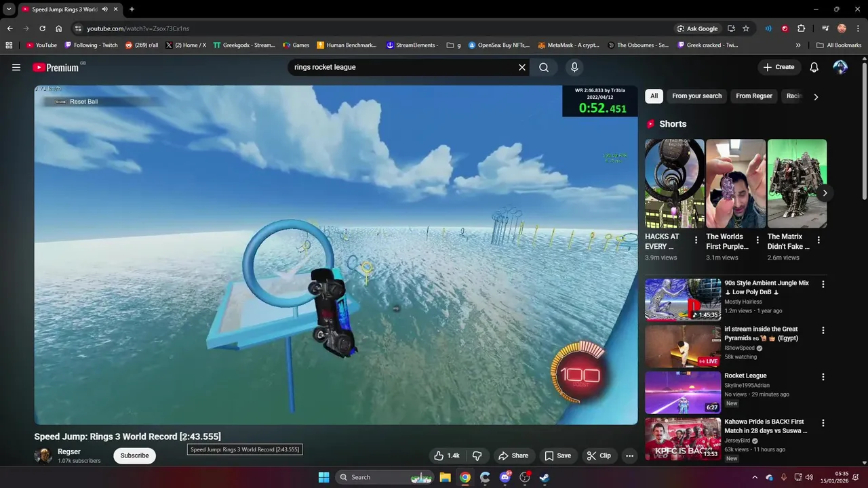View site information icon in address bar
The height and width of the screenshot is (488, 868).
point(78,28)
